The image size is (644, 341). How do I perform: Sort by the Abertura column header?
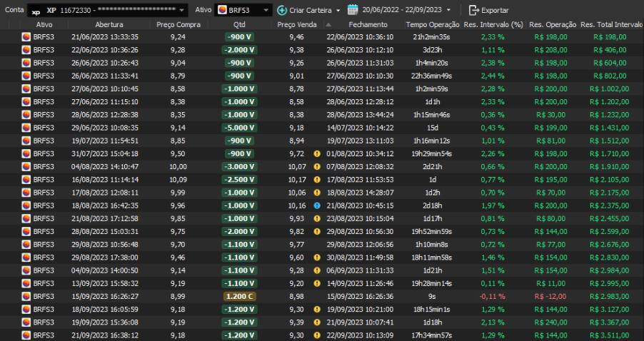tap(104, 24)
